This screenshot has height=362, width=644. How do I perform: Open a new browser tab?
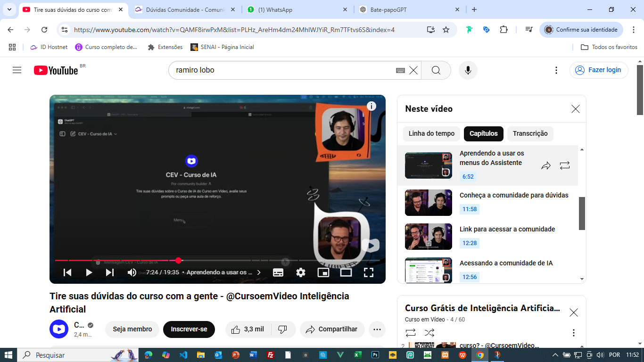474,9
